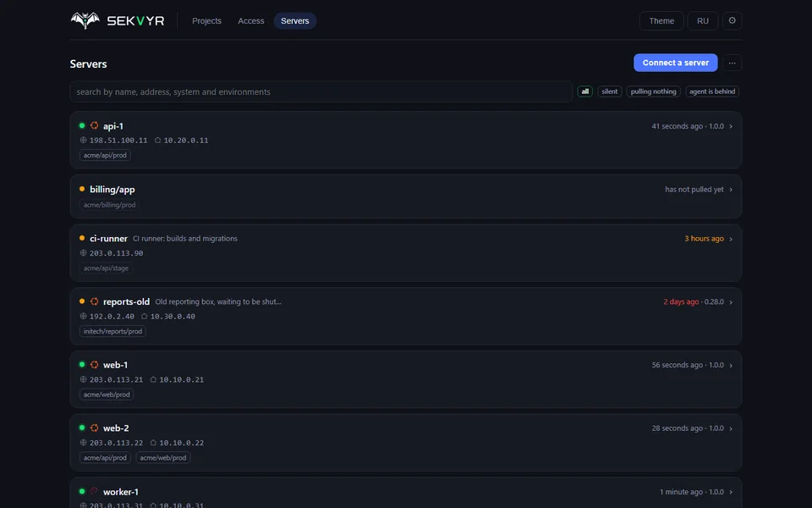The width and height of the screenshot is (812, 508).
Task: Click the globe icon next to 192.0.2.40
Action: point(83,316)
